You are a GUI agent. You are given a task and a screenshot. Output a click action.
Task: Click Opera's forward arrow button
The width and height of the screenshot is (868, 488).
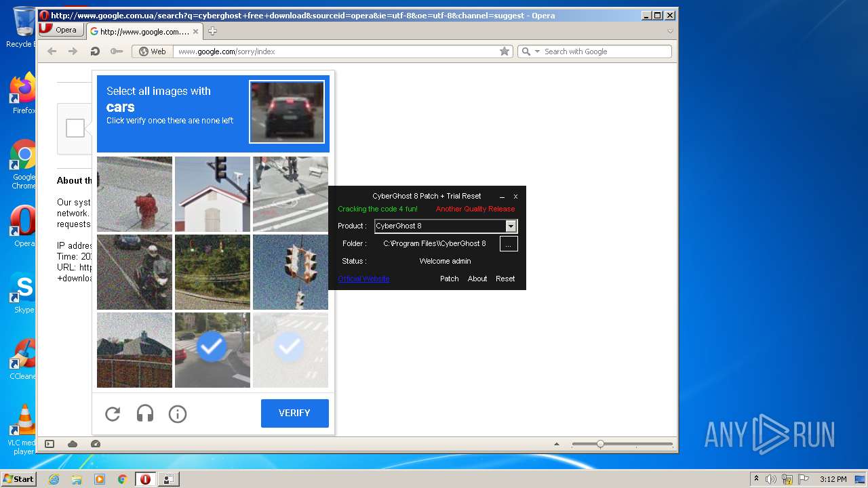click(73, 52)
